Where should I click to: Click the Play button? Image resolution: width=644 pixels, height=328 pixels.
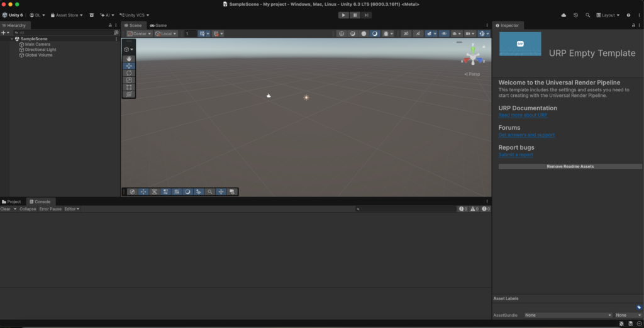tap(343, 15)
